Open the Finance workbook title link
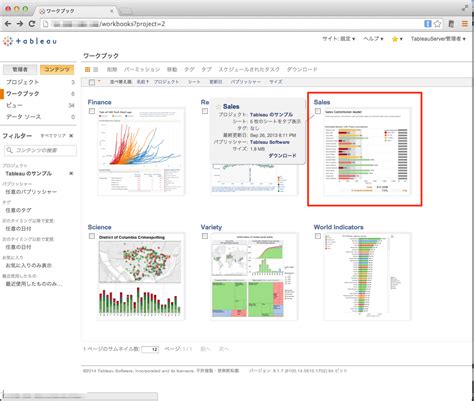The width and height of the screenshot is (474, 401). (99, 102)
